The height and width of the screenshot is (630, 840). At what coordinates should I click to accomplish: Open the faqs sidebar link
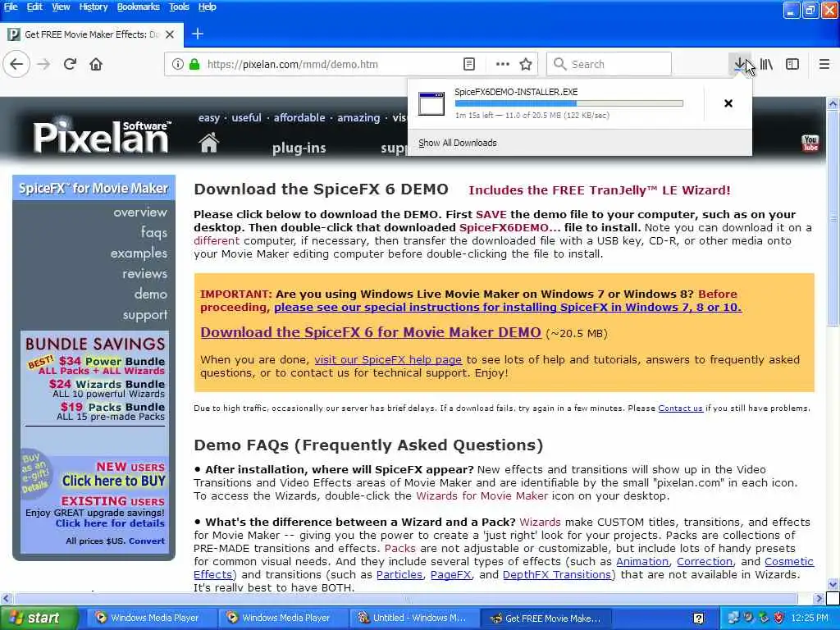[154, 232]
